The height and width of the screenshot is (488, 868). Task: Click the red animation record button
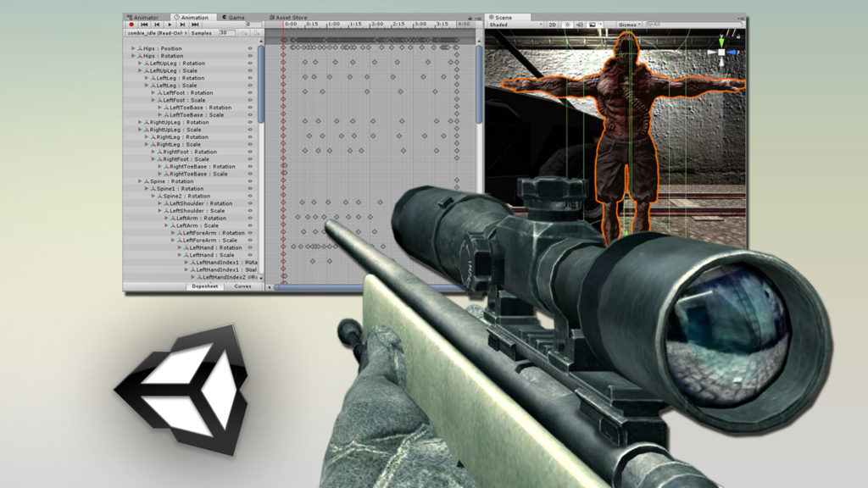[131, 25]
